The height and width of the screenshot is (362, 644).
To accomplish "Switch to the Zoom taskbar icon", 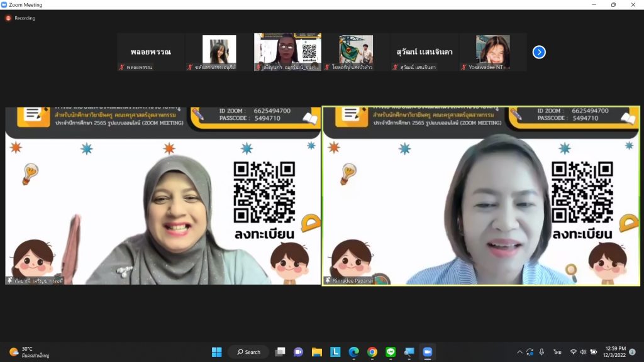I will click(x=428, y=352).
